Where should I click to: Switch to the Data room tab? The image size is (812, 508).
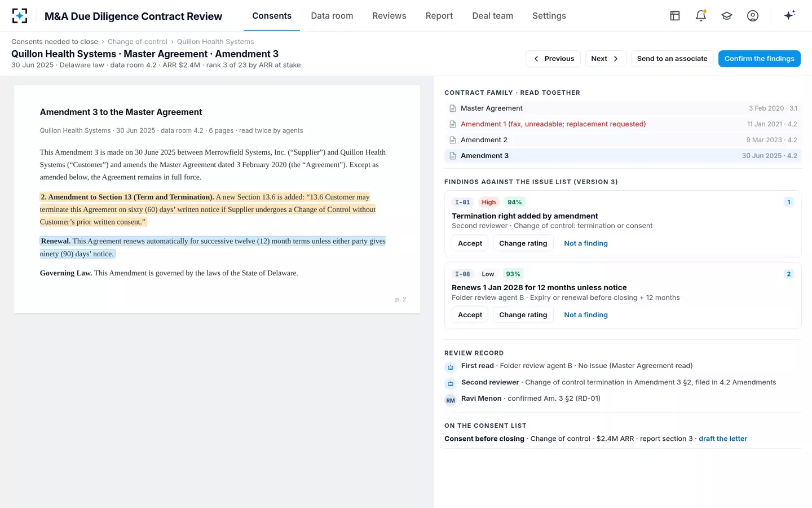(332, 16)
